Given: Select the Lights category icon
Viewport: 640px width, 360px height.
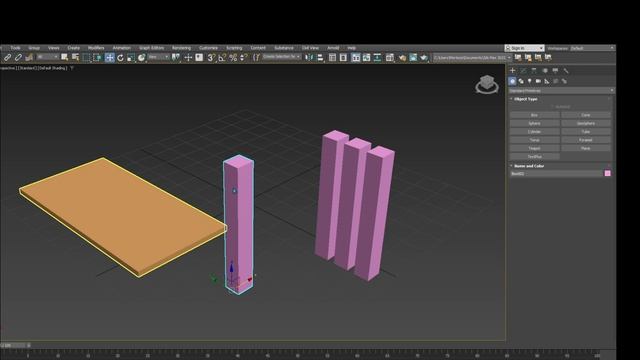Looking at the screenshot, I should point(529,81).
